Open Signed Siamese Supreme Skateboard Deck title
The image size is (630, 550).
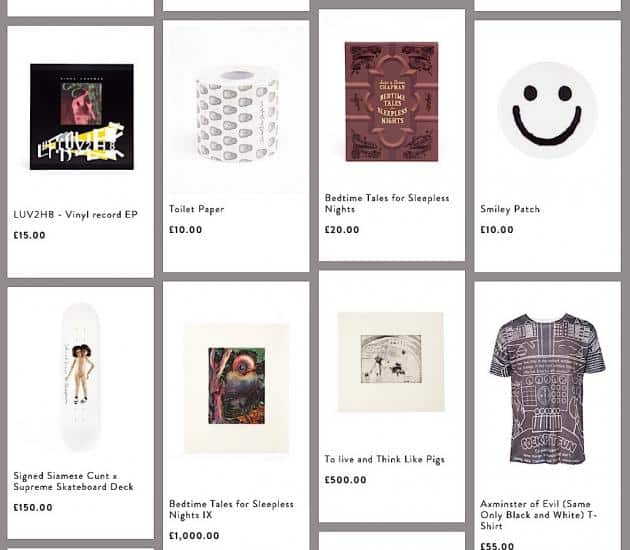(x=73, y=481)
